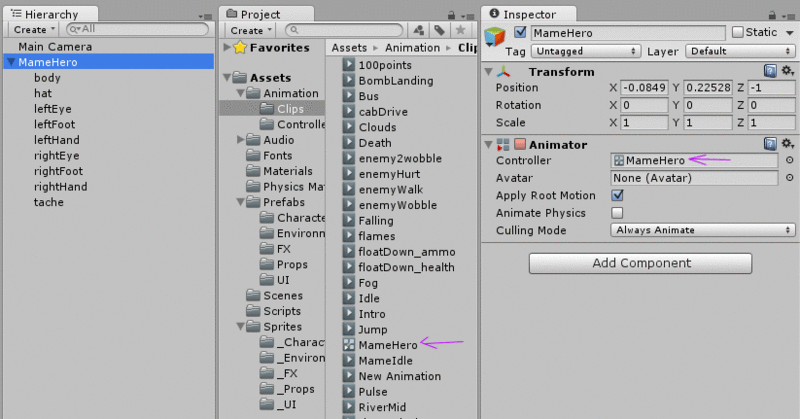This screenshot has height=419, width=800.
Task: Click the Clips folder icon
Action: [x=267, y=108]
